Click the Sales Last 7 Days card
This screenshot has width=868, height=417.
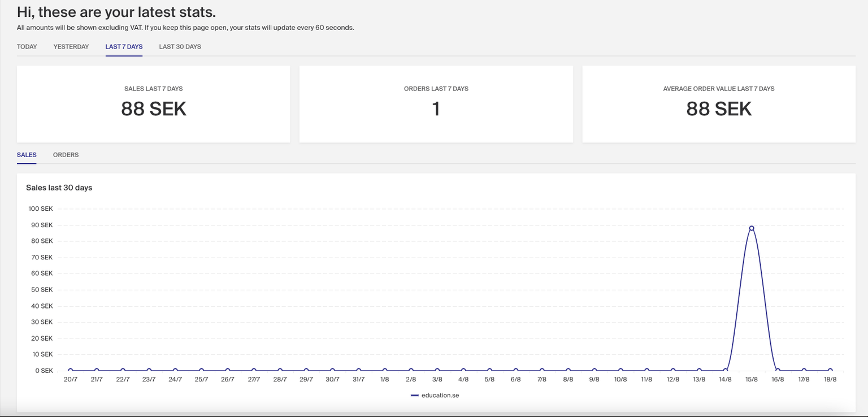(x=153, y=104)
